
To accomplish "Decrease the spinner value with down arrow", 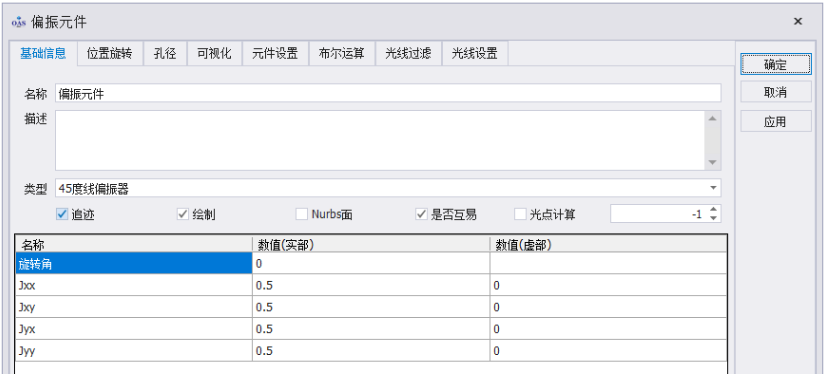I will click(713, 219).
